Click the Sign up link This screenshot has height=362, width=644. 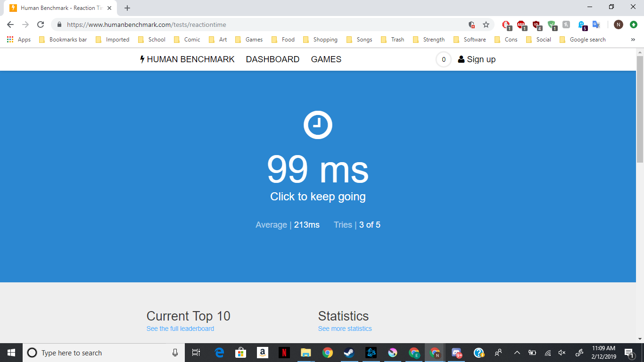[477, 59]
